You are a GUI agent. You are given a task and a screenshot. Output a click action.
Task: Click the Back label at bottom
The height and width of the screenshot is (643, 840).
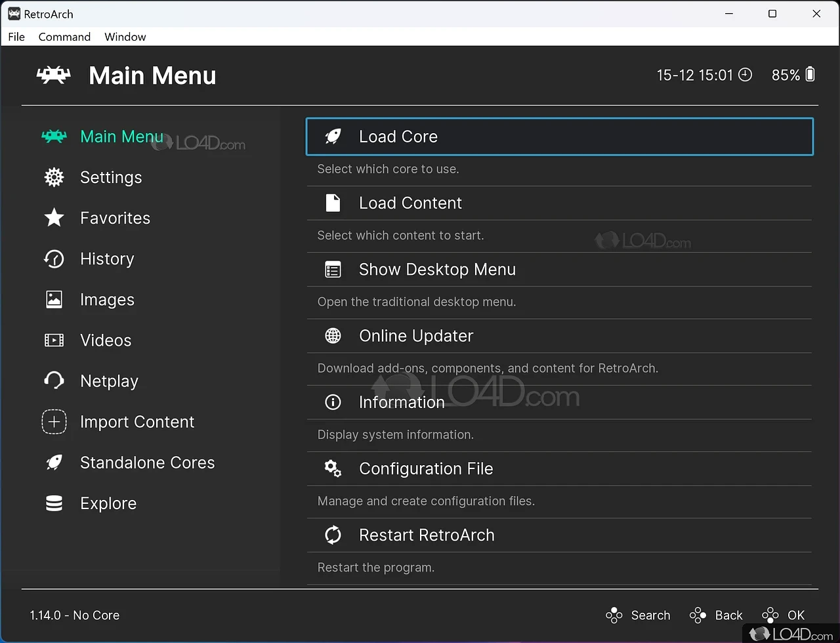[728, 615]
